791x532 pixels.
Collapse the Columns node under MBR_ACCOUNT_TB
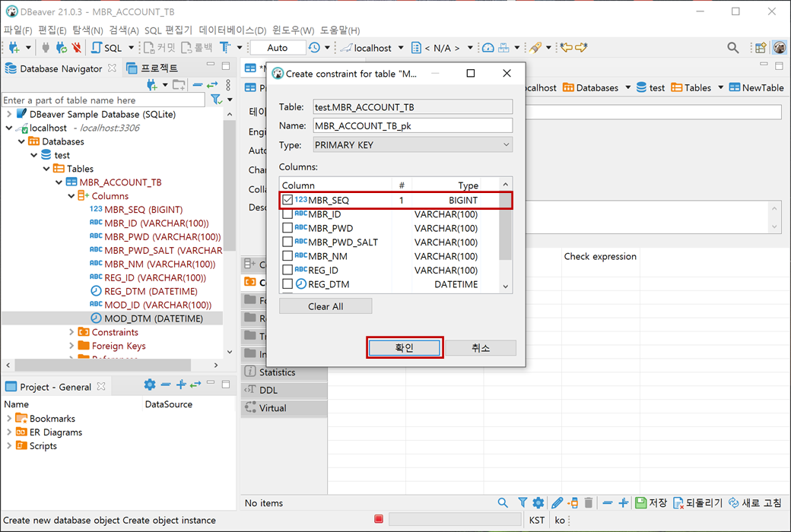click(70, 195)
